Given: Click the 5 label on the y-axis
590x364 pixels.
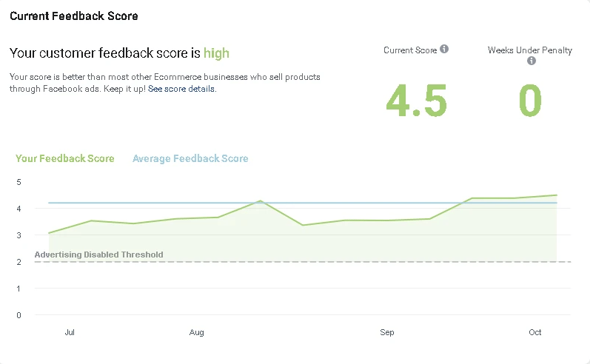Looking at the screenshot, I should point(19,182).
